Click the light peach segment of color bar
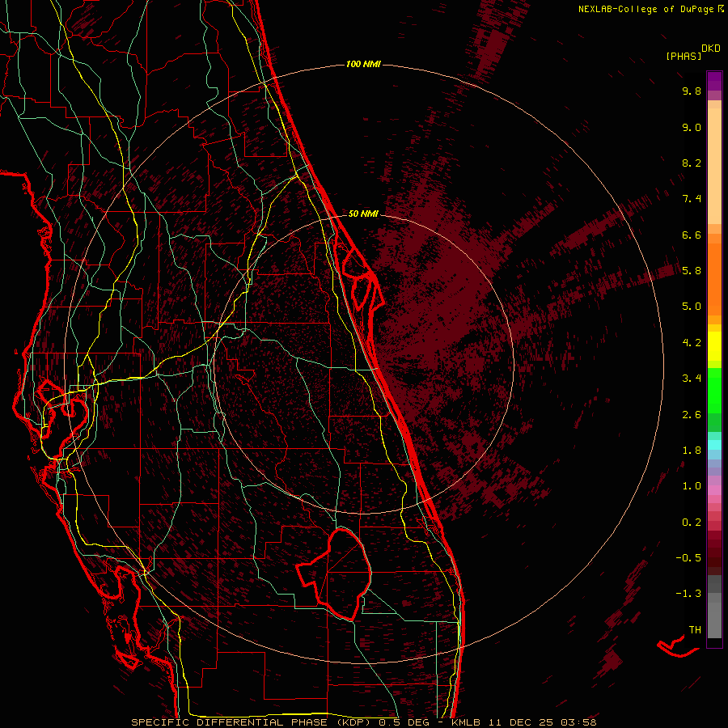Image resolution: width=728 pixels, height=728 pixels. [x=714, y=166]
